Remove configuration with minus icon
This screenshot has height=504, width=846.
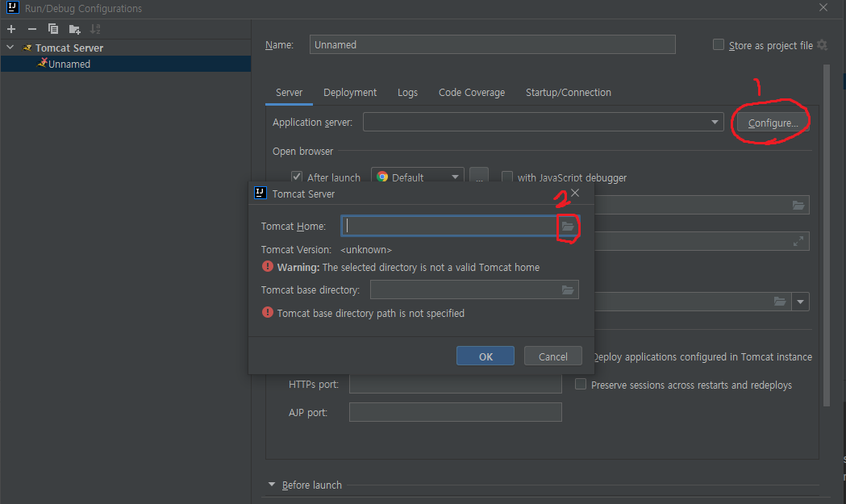pyautogui.click(x=32, y=29)
